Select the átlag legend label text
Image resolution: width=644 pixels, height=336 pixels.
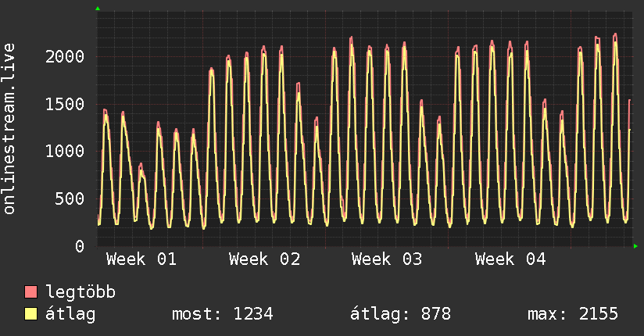[72, 314]
